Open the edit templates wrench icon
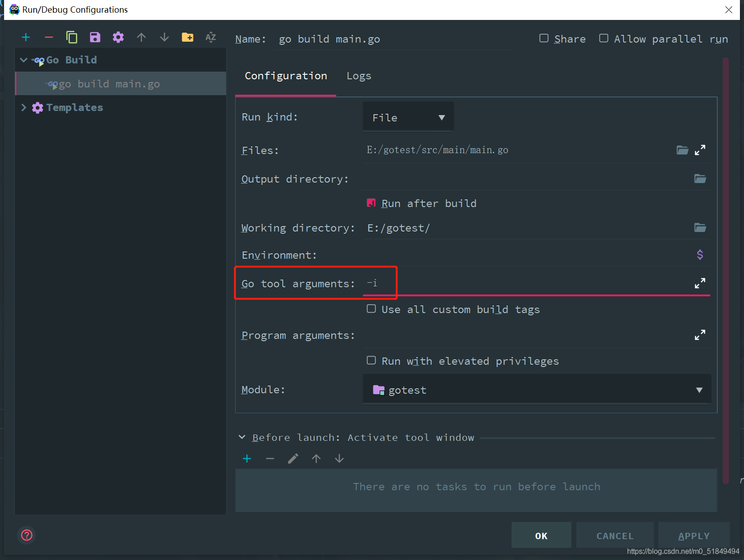The height and width of the screenshot is (560, 744). click(118, 37)
